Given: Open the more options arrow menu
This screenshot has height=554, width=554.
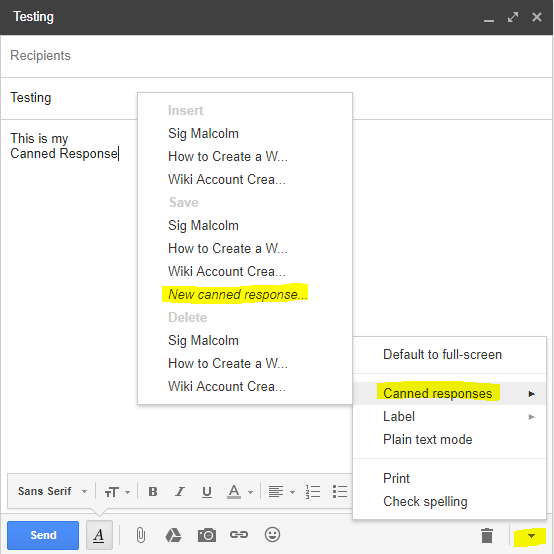Looking at the screenshot, I should coord(531,536).
